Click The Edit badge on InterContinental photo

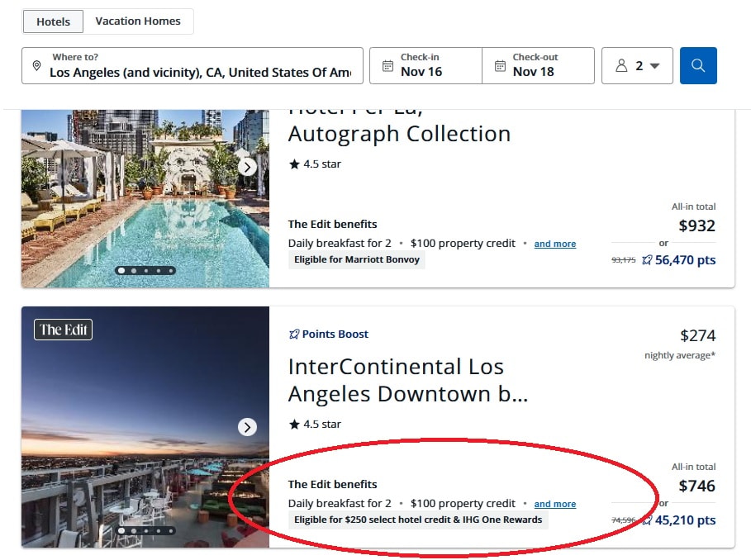point(64,330)
